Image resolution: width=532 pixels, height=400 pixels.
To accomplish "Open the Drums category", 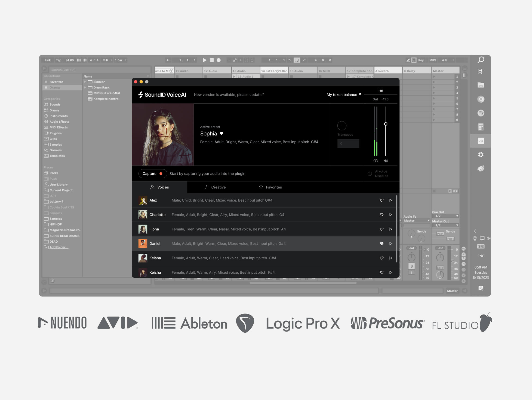I will [54, 110].
